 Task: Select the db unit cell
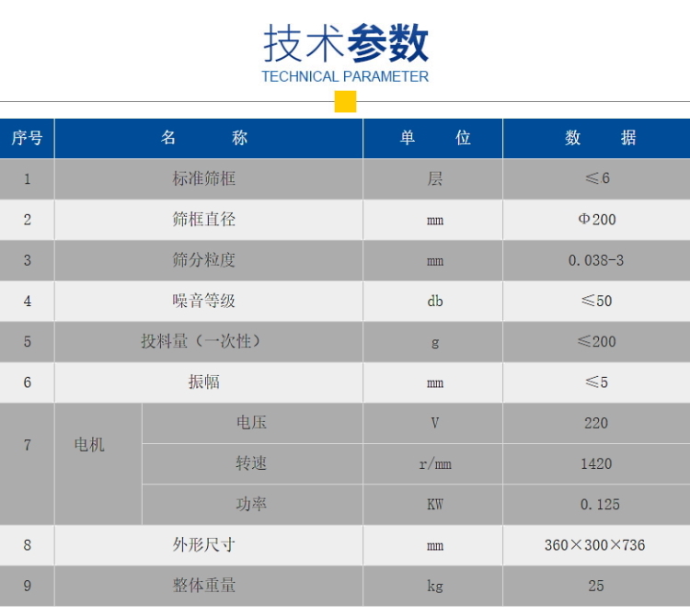[434, 301]
